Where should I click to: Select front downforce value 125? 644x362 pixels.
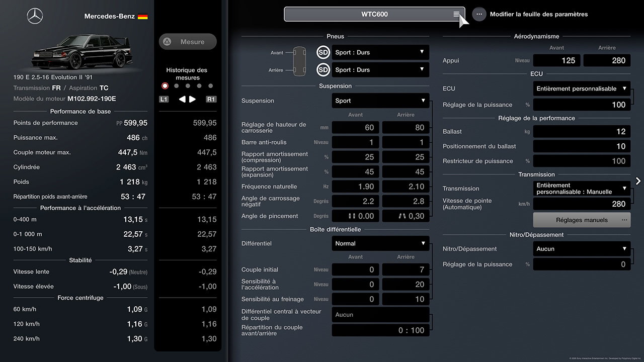click(557, 60)
